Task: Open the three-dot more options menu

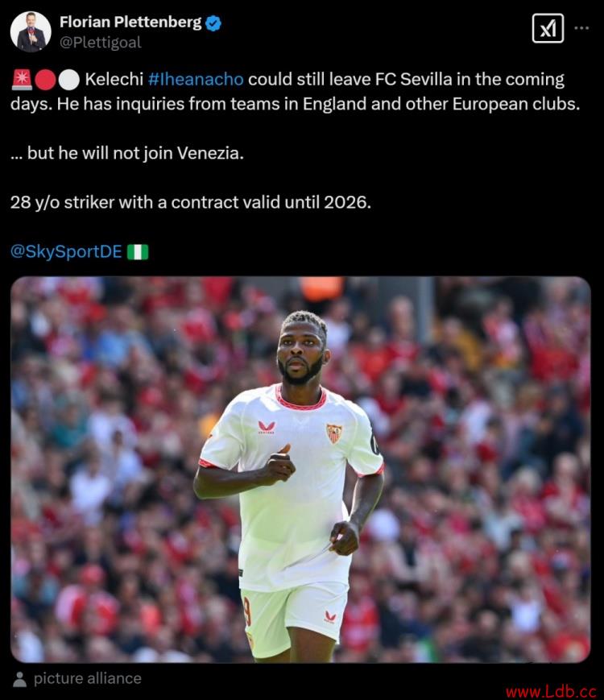Action: tap(581, 28)
